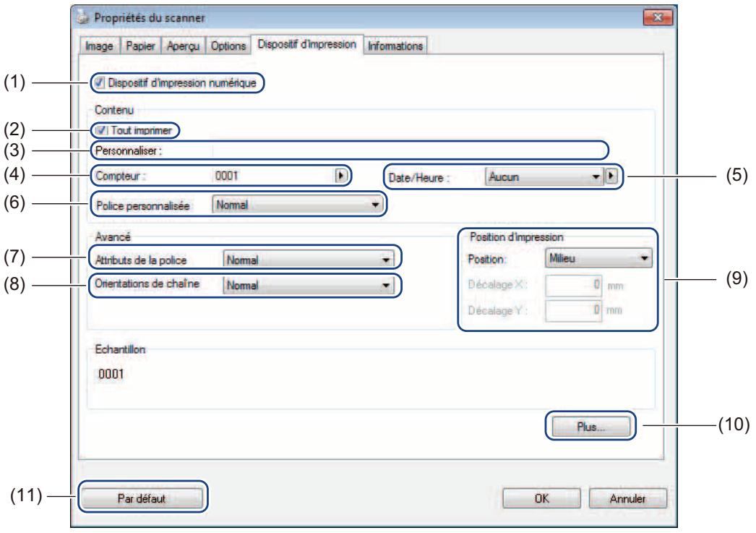Switch to the Options tab
The height and width of the screenshot is (533, 756).
(228, 46)
